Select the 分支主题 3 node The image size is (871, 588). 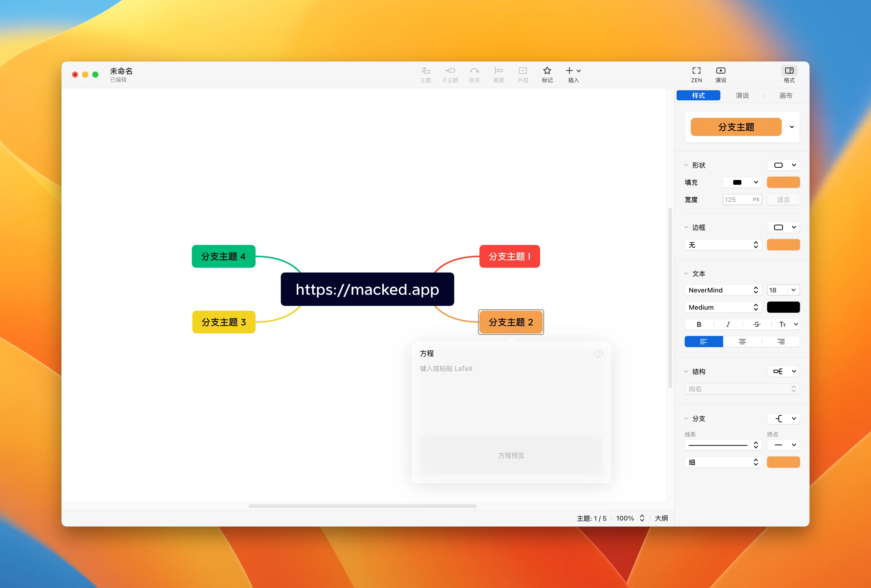(224, 322)
